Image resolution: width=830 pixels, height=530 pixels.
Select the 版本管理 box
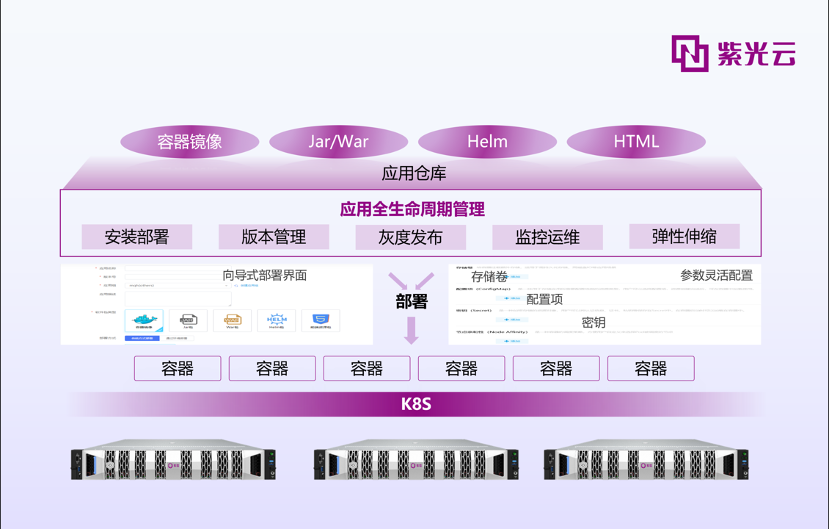pos(274,238)
